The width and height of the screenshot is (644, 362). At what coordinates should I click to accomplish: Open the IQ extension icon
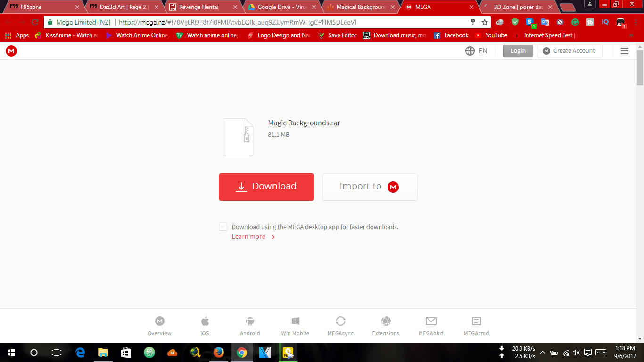coord(605,22)
